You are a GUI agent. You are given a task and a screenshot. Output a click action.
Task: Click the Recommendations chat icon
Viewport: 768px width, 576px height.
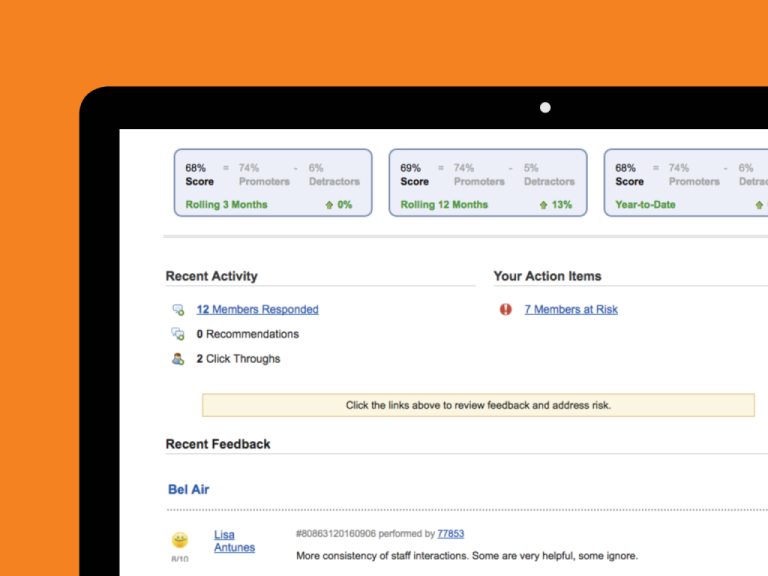click(178, 334)
